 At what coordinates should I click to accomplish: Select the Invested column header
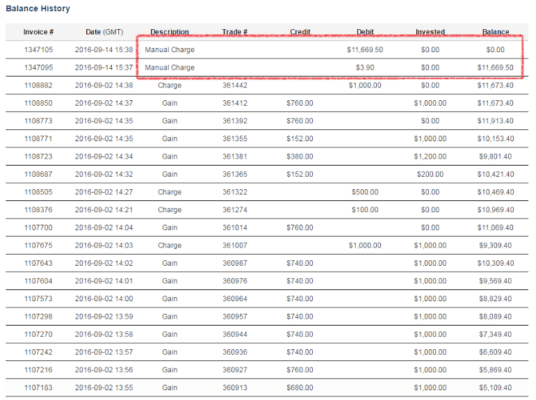pos(430,32)
